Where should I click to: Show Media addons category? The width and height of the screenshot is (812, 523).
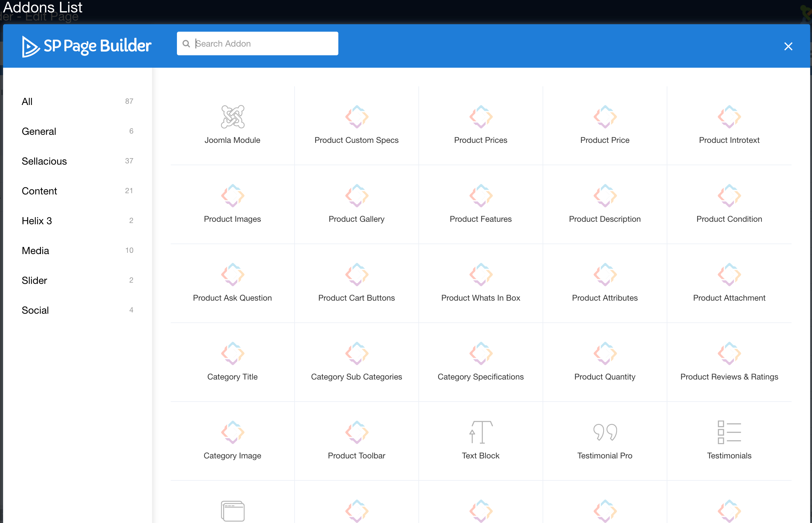pyautogui.click(x=77, y=250)
